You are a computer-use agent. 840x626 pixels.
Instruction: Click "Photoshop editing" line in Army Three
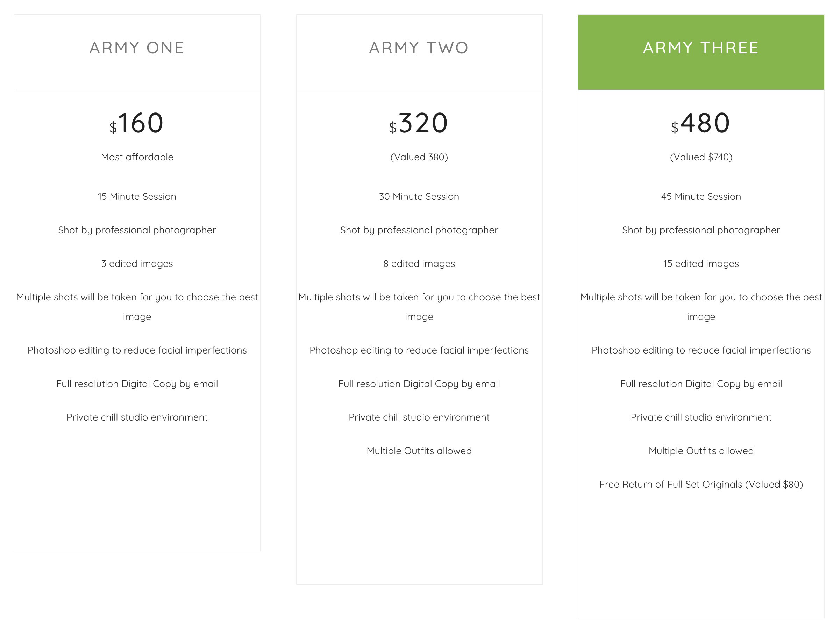tap(700, 350)
